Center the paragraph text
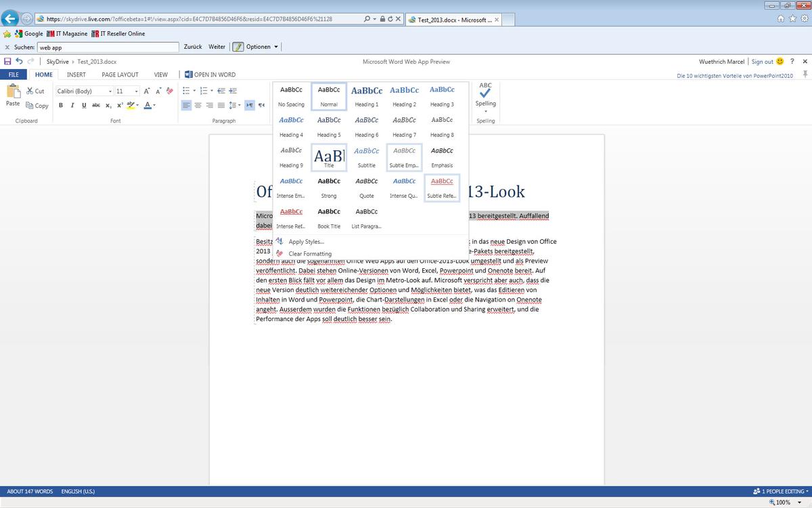 198,105
